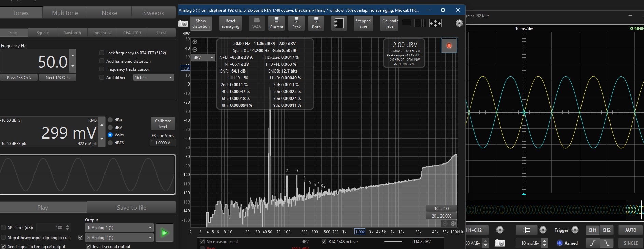Click the WAV file button
This screenshot has height=249, width=644.
click(257, 23)
